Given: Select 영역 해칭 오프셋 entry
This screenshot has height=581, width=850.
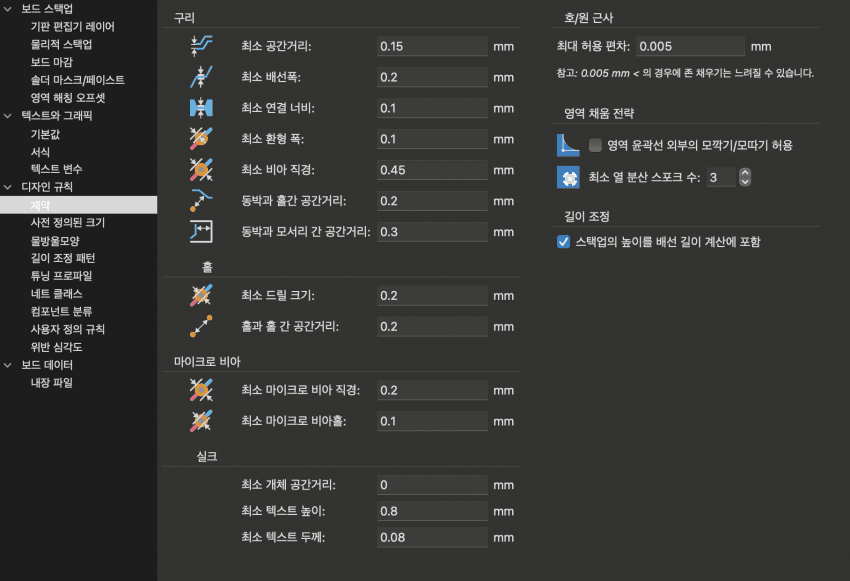Looking at the screenshot, I should (68, 98).
